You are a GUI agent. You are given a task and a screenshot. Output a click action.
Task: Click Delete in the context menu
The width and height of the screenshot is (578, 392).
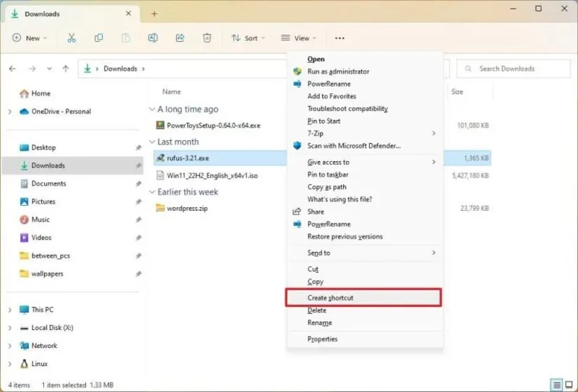coord(364,310)
